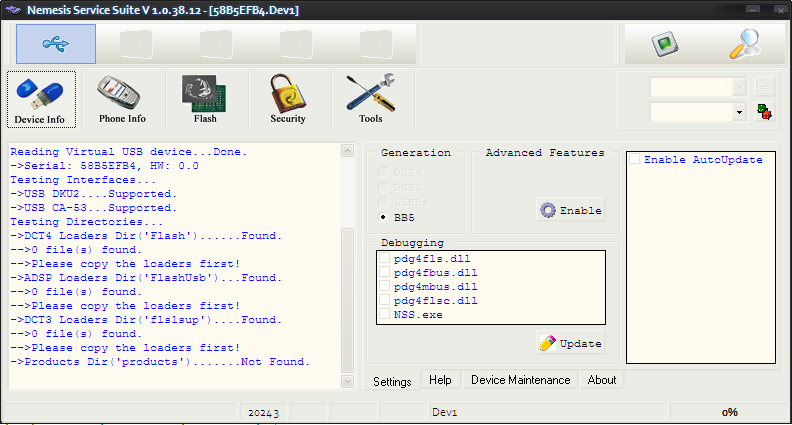Check the pdg4fls.dll debugging checkbox
The height and width of the screenshot is (425, 792).
click(384, 258)
